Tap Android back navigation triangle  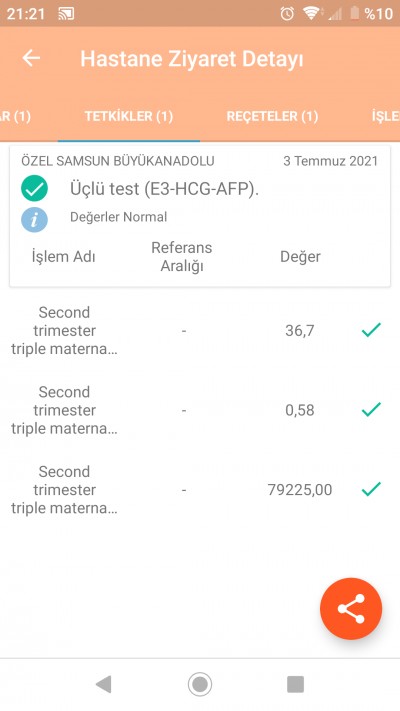click(x=104, y=684)
